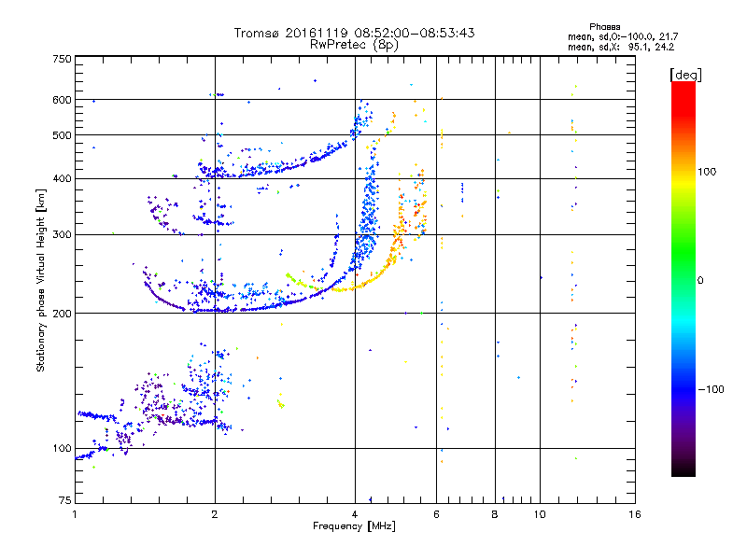
Task: Click the y-axis tick label '750'
Action: tap(63, 59)
